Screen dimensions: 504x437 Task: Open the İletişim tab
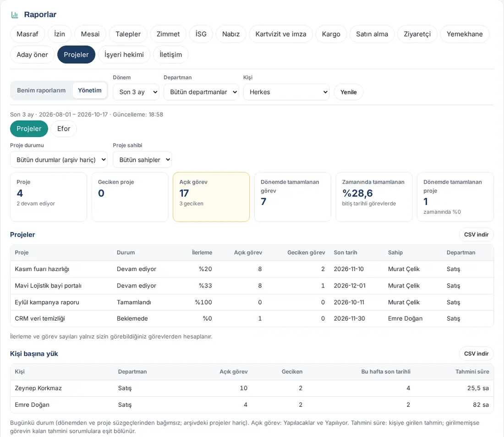171,55
